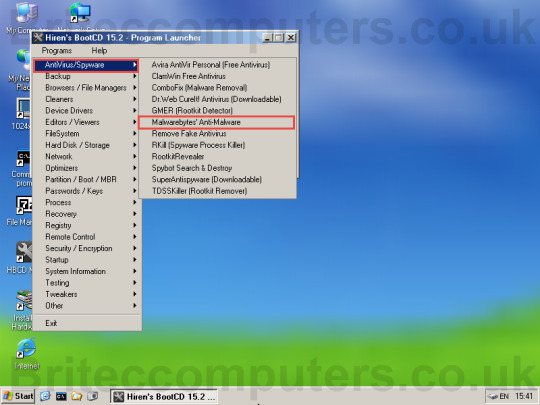Expand the Startup submenu

(x=86, y=260)
